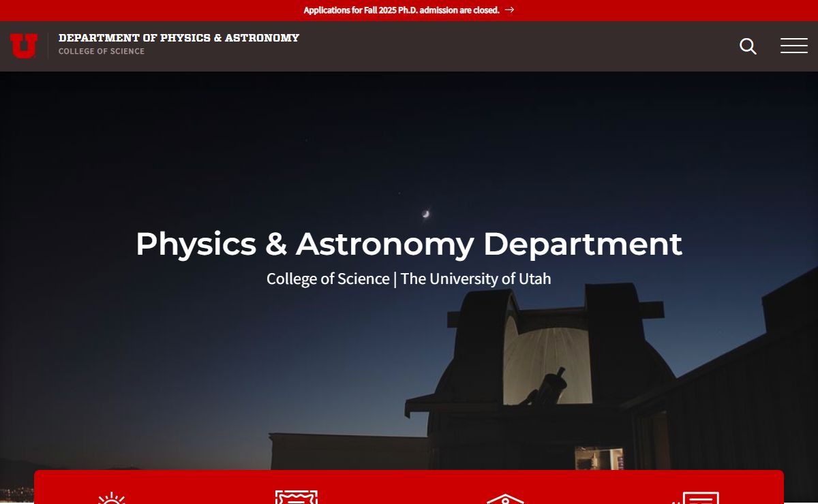Click the building icon in the red card
Image resolution: width=818 pixels, height=504 pixels.
(x=505, y=499)
